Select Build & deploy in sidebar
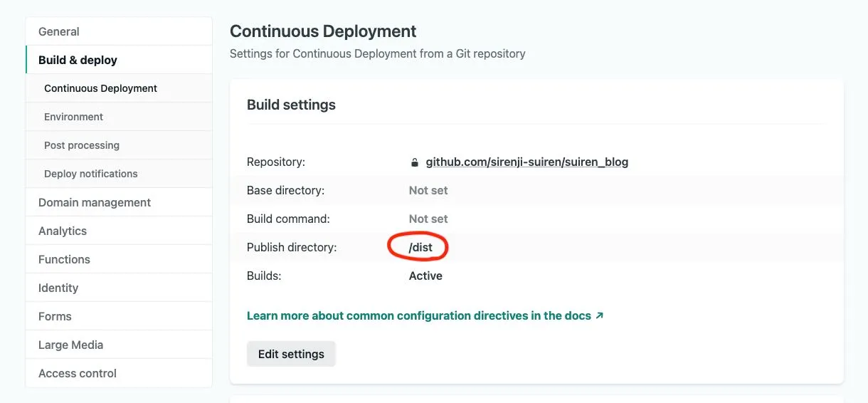 [78, 60]
